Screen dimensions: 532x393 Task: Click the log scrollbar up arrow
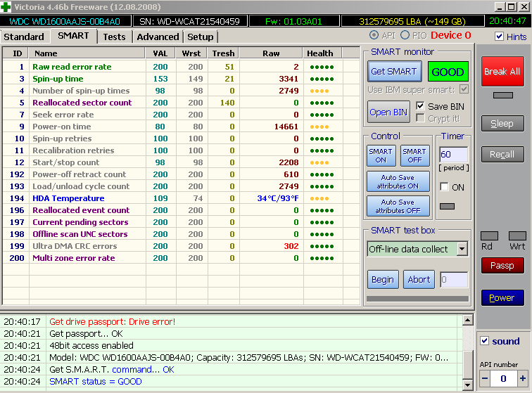(467, 320)
